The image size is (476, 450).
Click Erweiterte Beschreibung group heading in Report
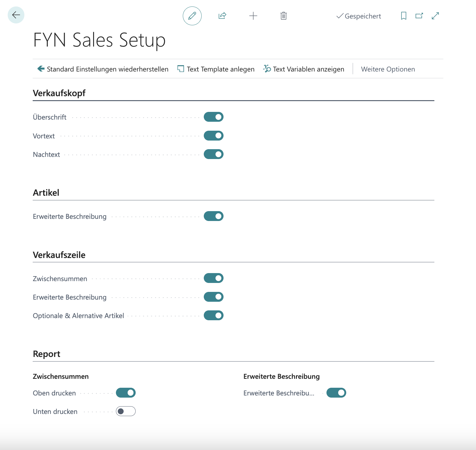coord(281,376)
